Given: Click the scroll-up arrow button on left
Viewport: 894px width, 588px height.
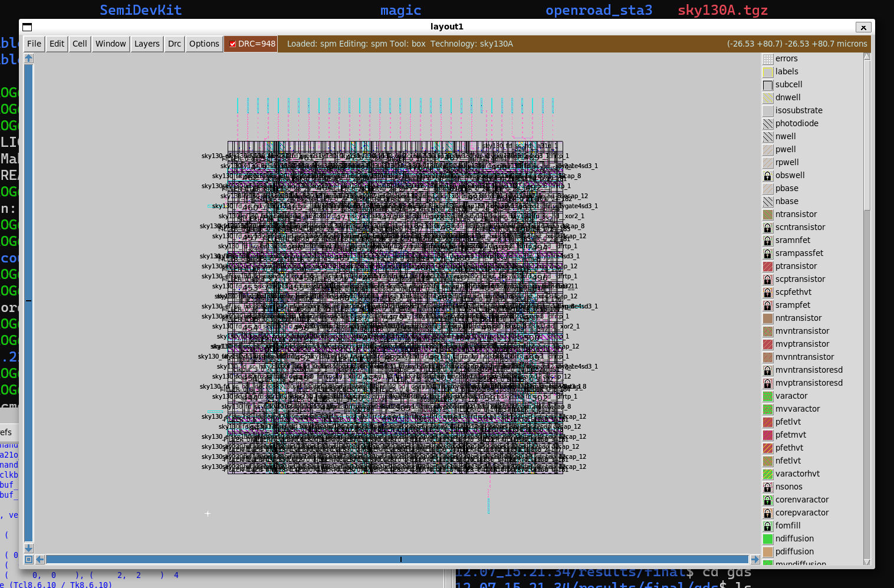Looking at the screenshot, I should click(28, 58).
